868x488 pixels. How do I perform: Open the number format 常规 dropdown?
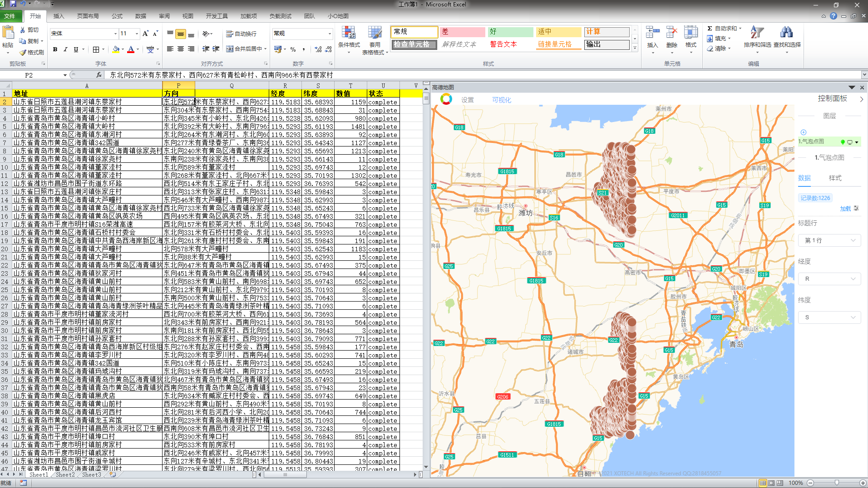330,34
